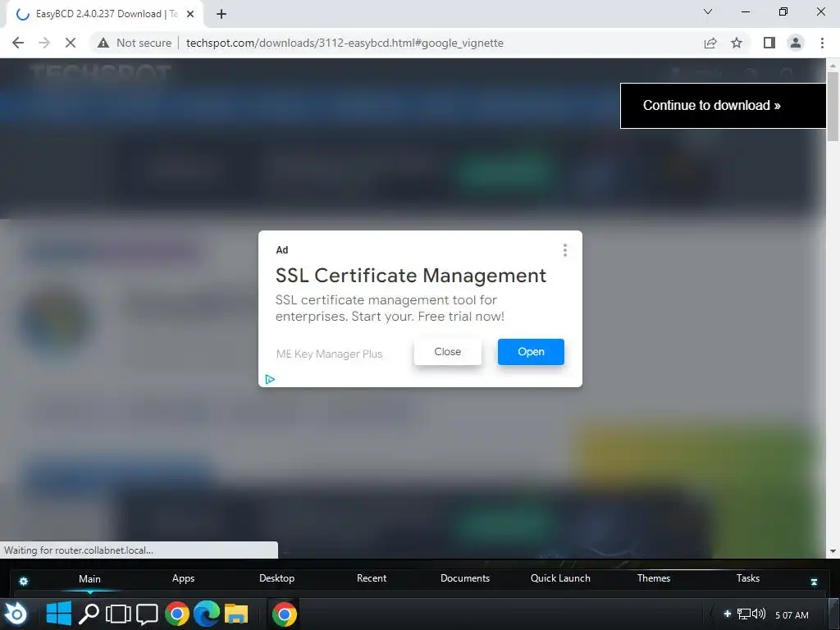Go back to the previous page
This screenshot has height=630, width=840.
(x=18, y=43)
